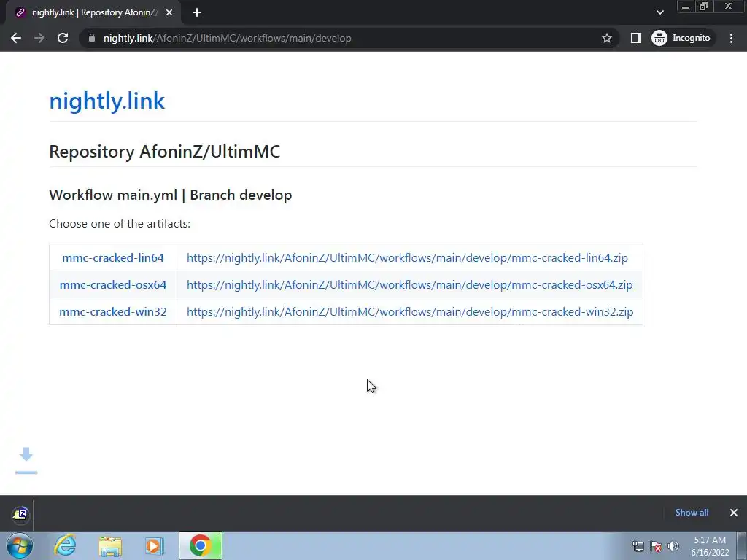This screenshot has width=747, height=560.
Task: Open the mmc-cracked-lin64 artifact link
Action: point(113,257)
